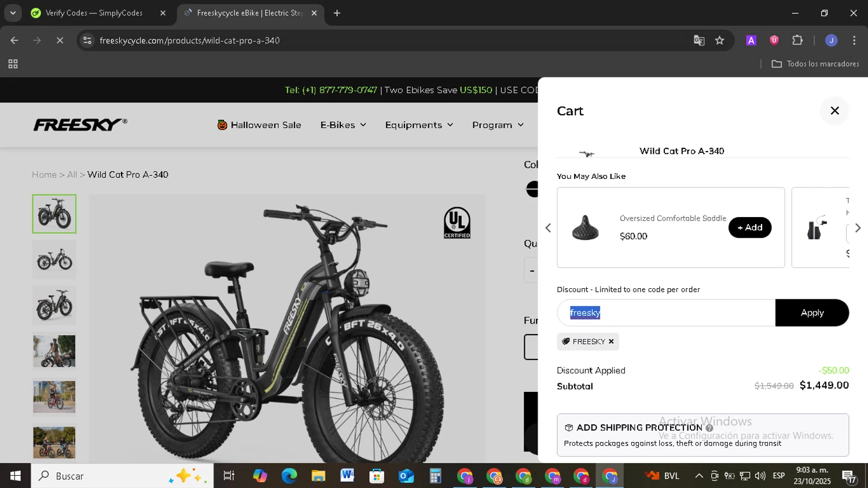Bookmark this page with the star icon
Image resolution: width=868 pixels, height=488 pixels.
tap(720, 41)
